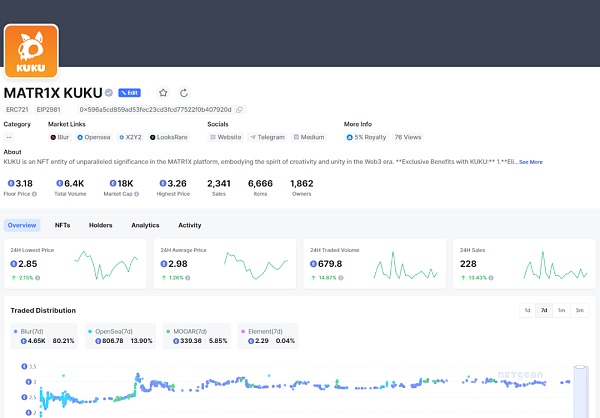Click the EIP2981 tag

(49, 109)
